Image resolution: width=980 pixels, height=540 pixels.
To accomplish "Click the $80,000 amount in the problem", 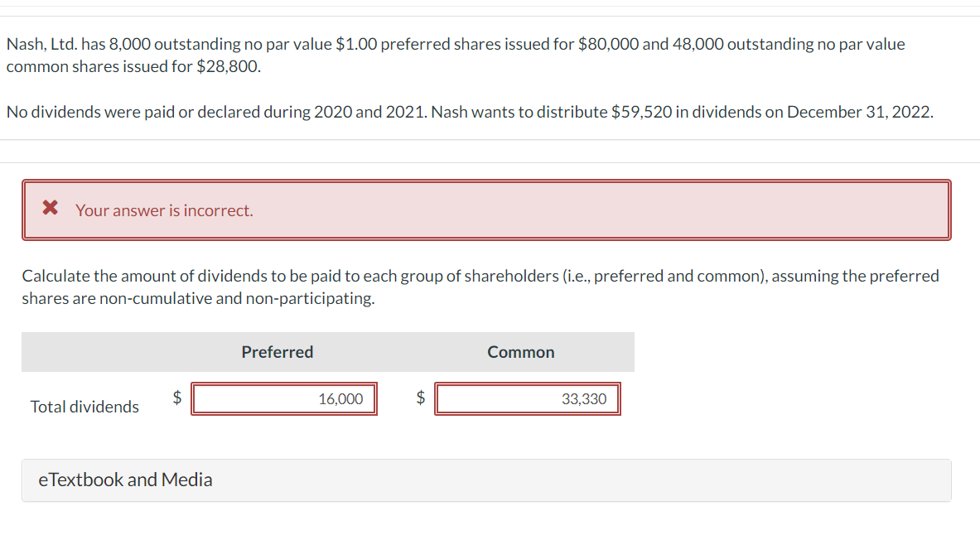I will 607,44.
